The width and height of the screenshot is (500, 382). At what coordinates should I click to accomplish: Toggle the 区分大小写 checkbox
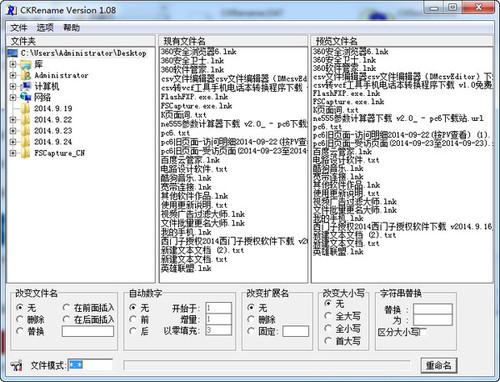click(x=423, y=332)
